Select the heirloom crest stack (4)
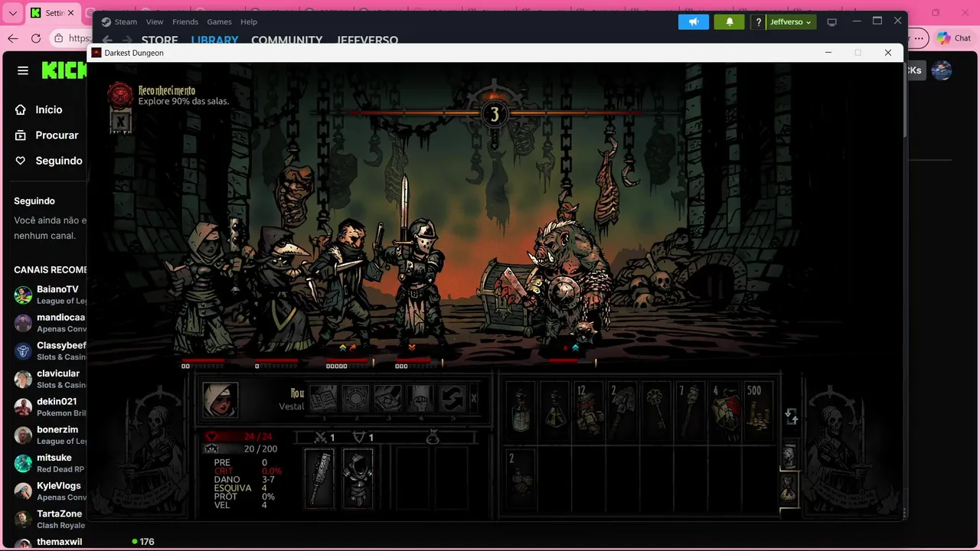The image size is (980, 551). 724,409
